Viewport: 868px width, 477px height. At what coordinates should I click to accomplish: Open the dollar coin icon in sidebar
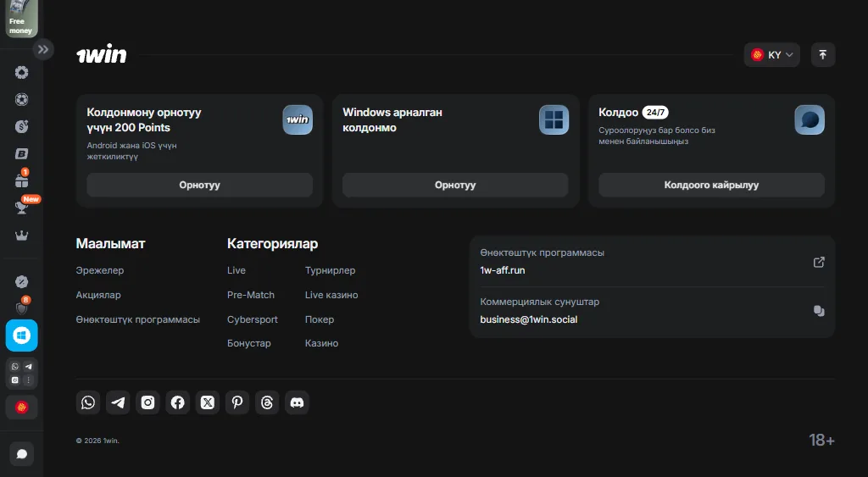(x=21, y=127)
